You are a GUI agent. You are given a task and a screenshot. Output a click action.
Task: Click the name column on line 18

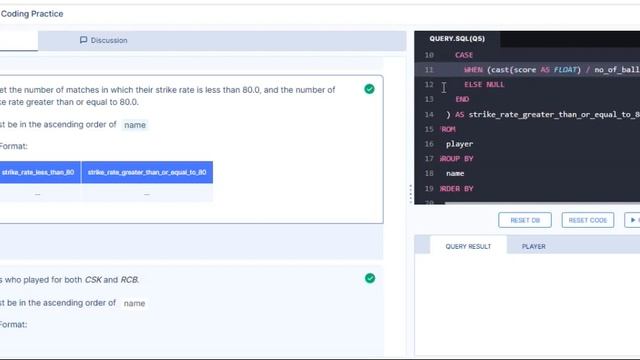(455, 173)
